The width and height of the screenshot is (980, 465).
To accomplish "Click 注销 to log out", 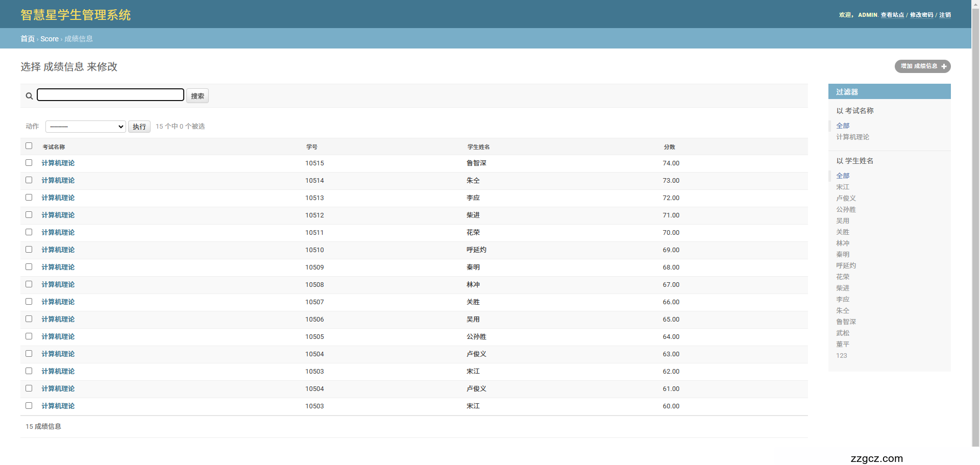I will pos(945,15).
